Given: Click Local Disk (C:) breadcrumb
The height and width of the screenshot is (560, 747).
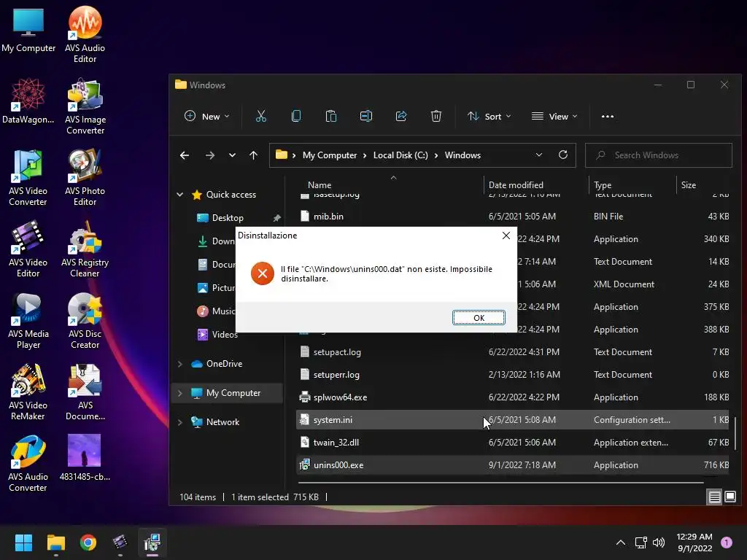Looking at the screenshot, I should 400,155.
